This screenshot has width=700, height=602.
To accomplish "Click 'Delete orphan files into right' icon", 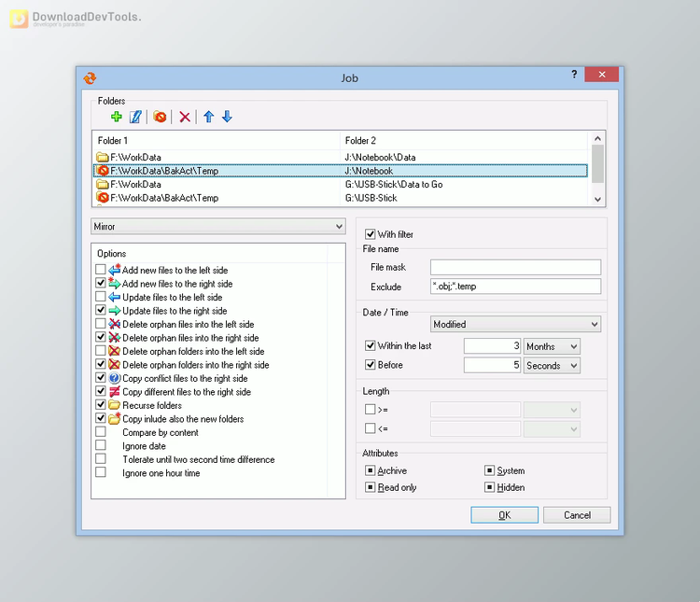I will [x=115, y=338].
